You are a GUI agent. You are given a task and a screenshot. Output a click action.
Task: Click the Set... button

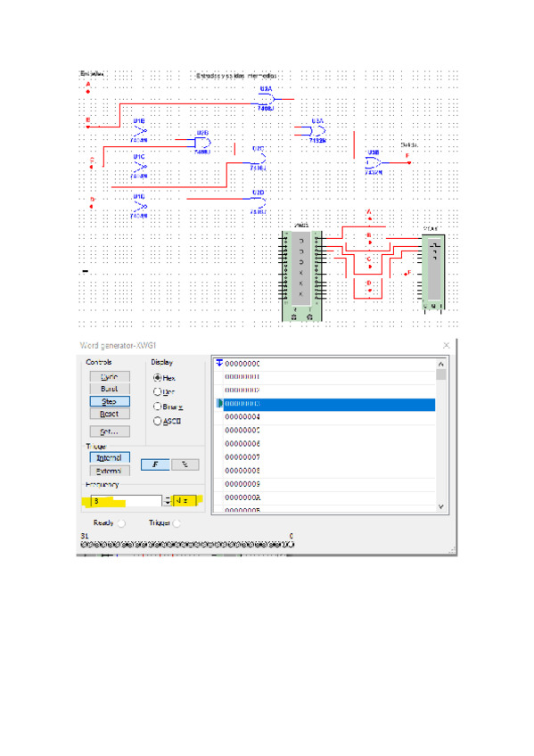pos(110,431)
